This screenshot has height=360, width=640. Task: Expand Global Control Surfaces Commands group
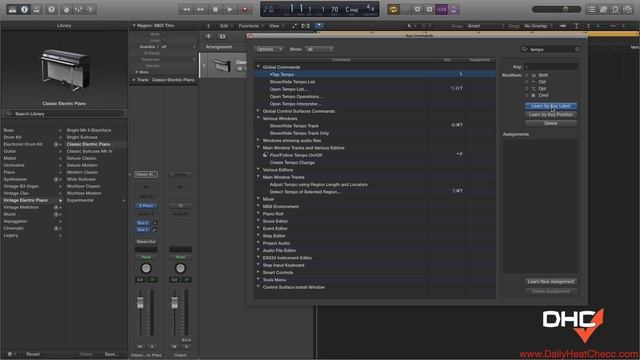pos(258,111)
